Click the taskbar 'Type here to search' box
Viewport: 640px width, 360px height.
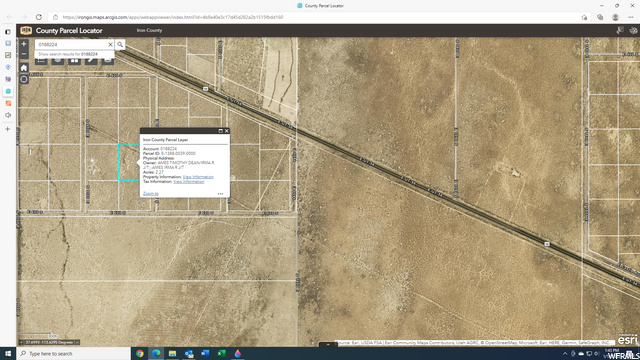point(73,353)
